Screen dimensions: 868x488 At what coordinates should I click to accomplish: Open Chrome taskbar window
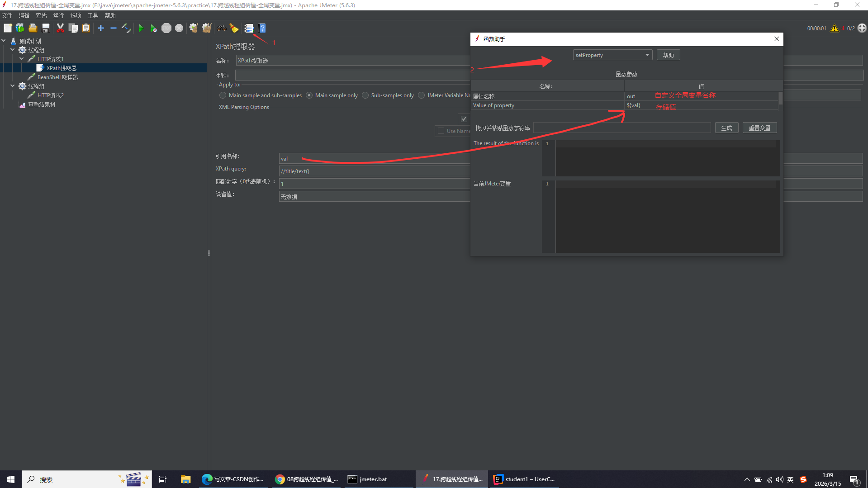307,479
